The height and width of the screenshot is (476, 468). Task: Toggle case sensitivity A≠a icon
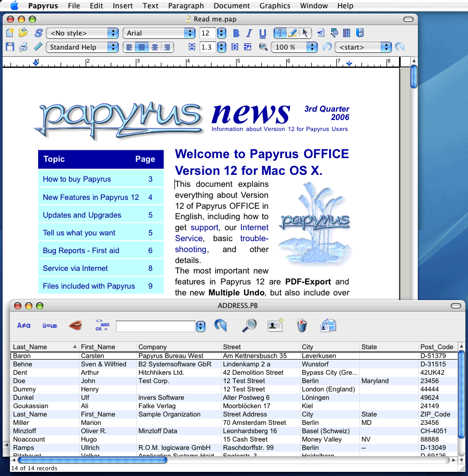click(24, 326)
